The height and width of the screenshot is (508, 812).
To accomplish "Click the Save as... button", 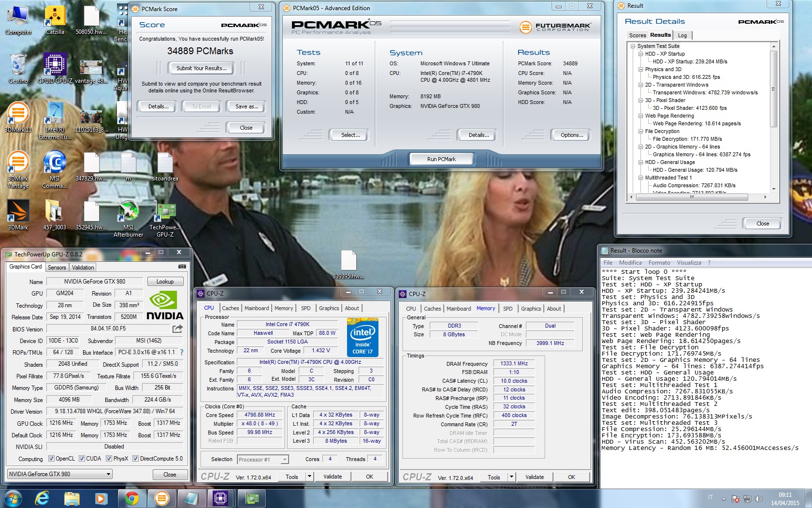I will click(x=246, y=106).
